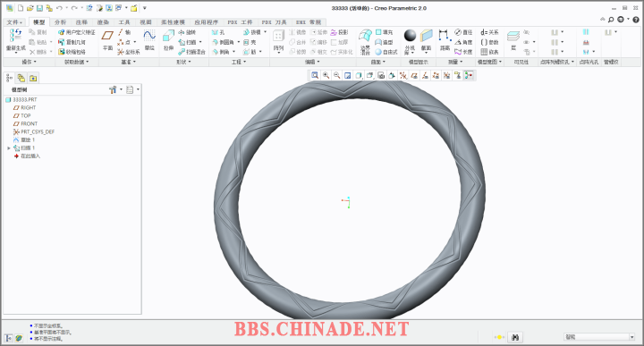The width and height of the screenshot is (644, 346).
Task: Click the 关系 (Relations) button
Action: 489,32
